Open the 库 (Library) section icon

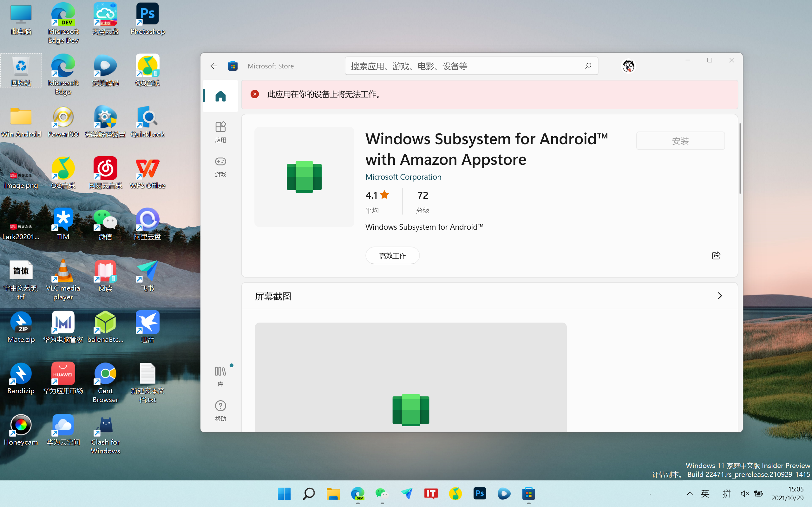coord(220,371)
